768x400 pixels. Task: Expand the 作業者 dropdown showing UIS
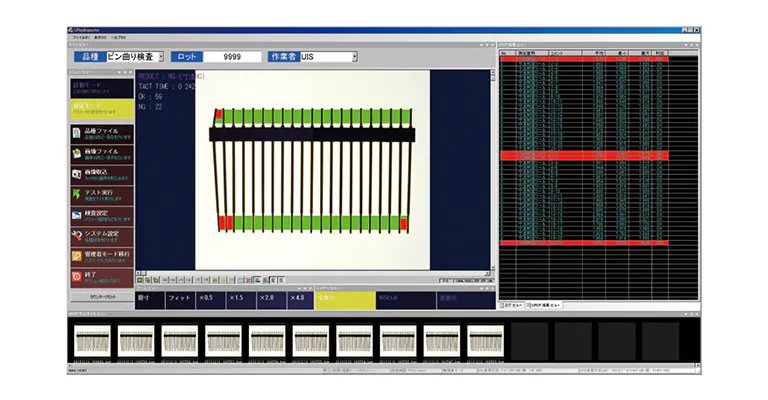(x=328, y=57)
